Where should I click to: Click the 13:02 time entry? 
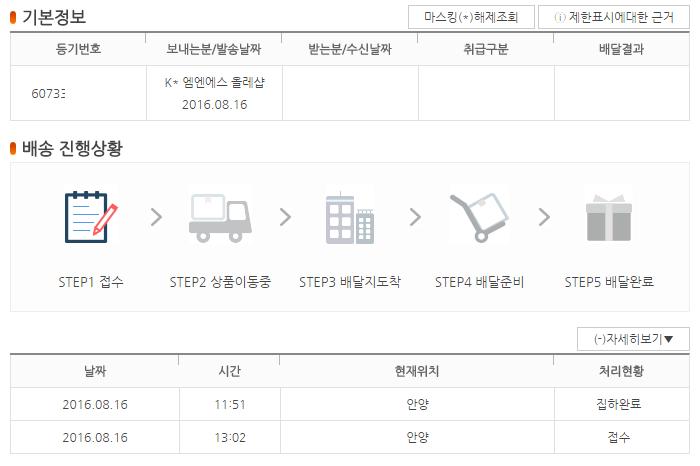click(x=232, y=438)
